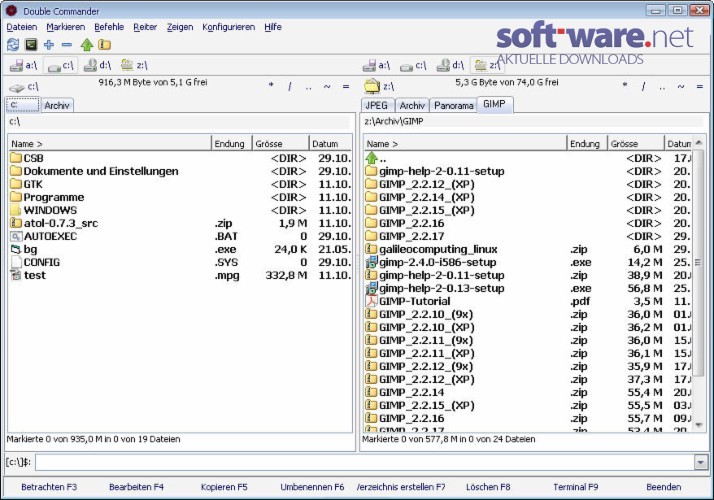Click the bg .exe file icon
The image size is (714, 500).
tap(16, 249)
